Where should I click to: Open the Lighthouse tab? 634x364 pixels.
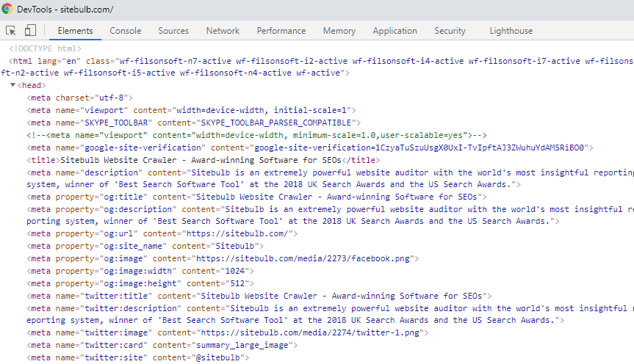[x=511, y=31]
